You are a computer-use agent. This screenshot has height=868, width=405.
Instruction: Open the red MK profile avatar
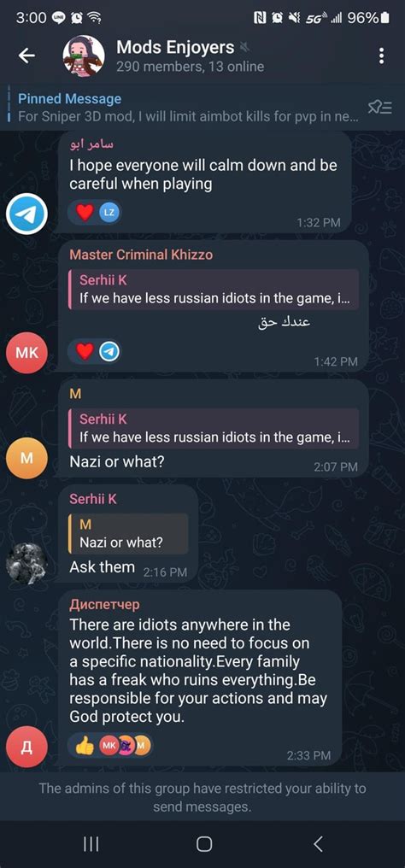pos(26,353)
